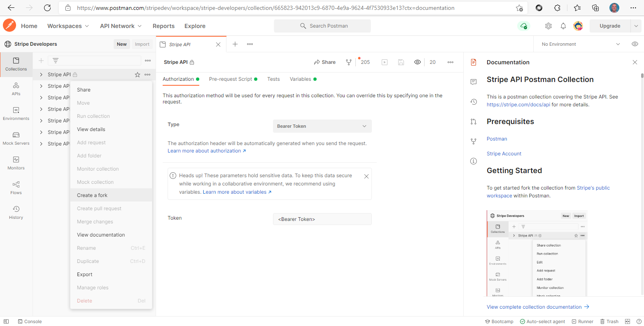Star the Stripe API collection
Image resolution: width=644 pixels, height=326 pixels.
(137, 74)
